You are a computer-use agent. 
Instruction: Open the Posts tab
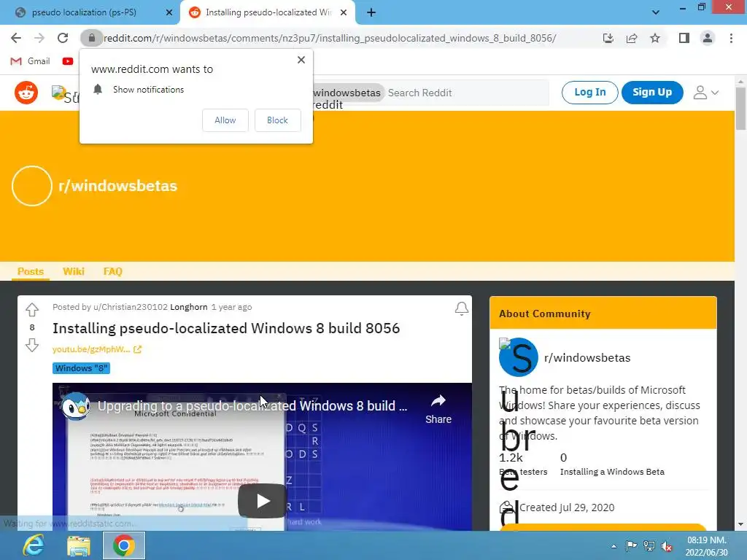coord(31,271)
